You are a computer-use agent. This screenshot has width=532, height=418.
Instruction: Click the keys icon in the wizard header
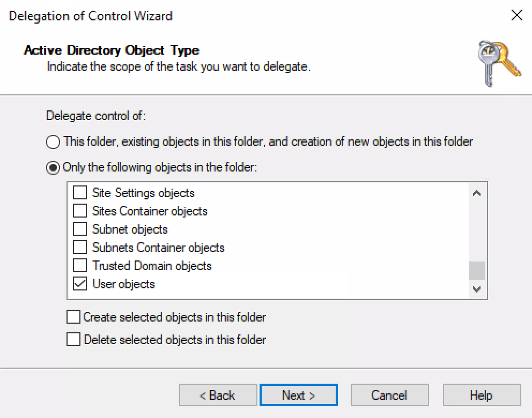499,63
